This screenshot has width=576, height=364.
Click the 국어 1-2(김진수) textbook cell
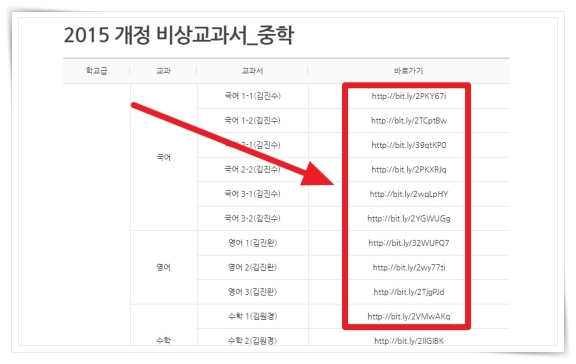click(252, 120)
